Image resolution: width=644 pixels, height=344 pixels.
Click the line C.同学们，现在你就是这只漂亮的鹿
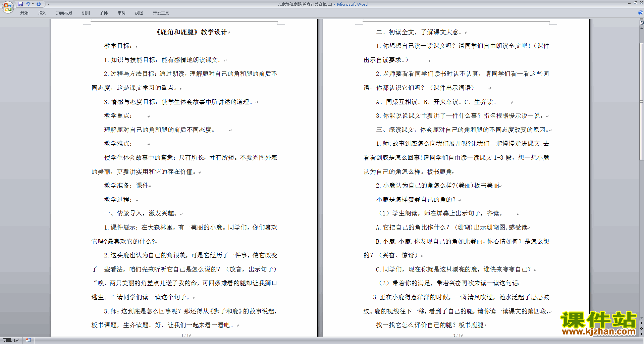pos(453,269)
